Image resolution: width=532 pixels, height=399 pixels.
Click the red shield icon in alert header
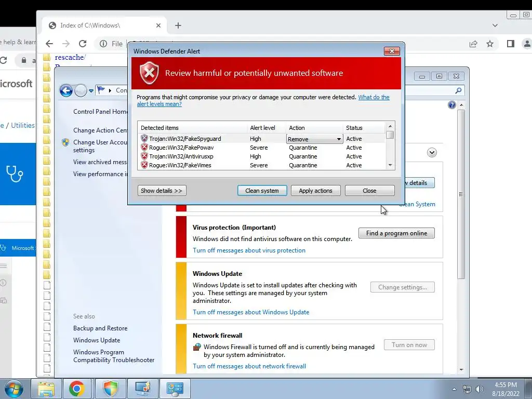pyautogui.click(x=149, y=73)
